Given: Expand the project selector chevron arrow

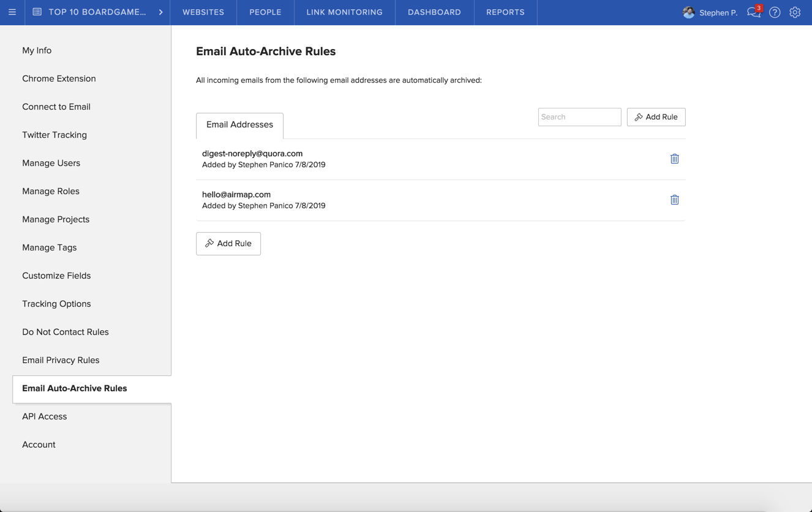Looking at the screenshot, I should (x=160, y=12).
